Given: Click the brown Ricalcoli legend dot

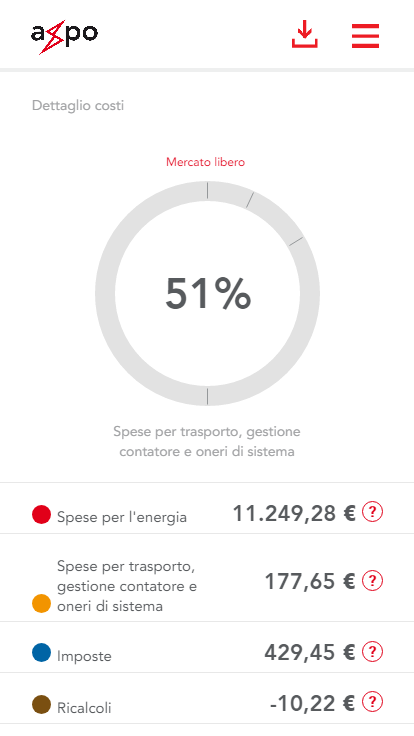Looking at the screenshot, I should click(41, 705).
